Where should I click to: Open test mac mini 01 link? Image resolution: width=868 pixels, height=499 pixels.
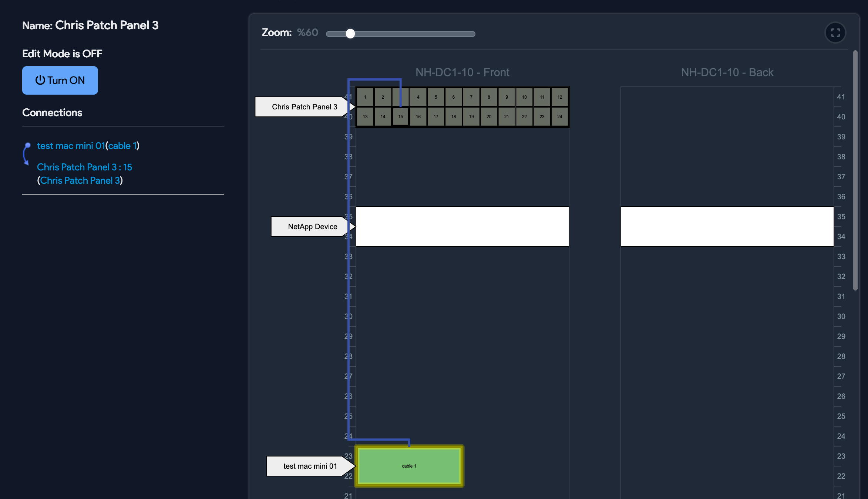71,146
